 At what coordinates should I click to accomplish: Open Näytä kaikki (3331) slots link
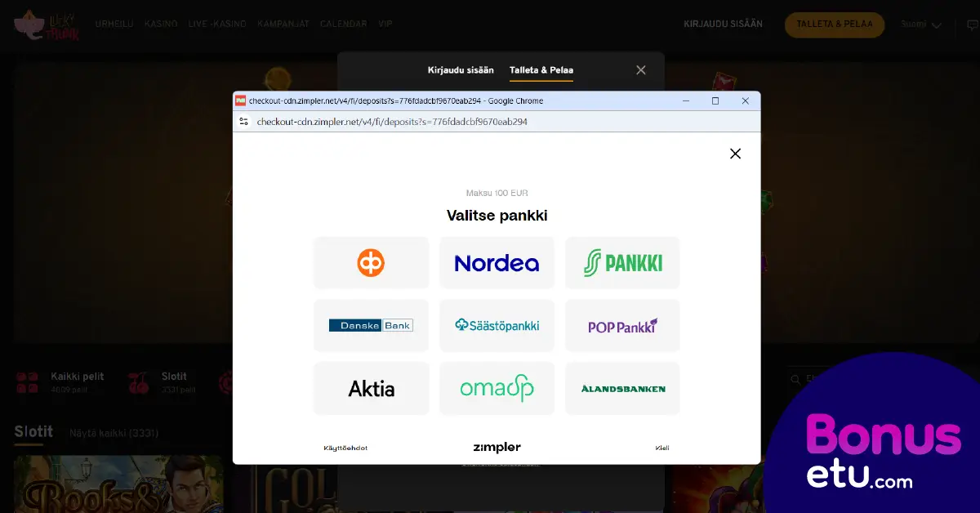coord(114,433)
